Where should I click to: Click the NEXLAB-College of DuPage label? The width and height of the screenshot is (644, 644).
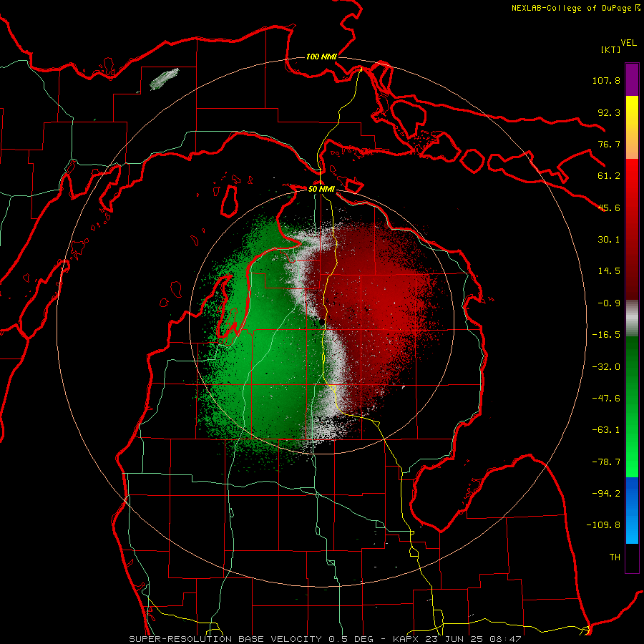click(x=572, y=8)
